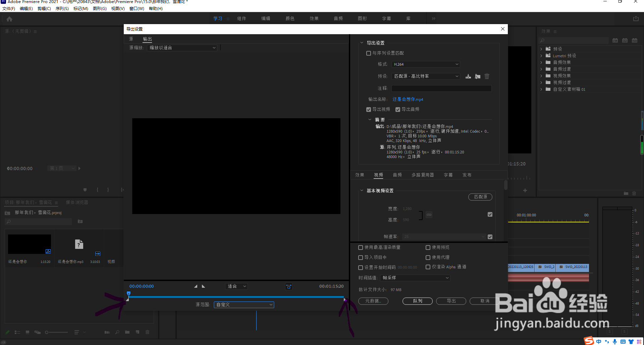Image resolution: width=644 pixels, height=345 pixels.
Task: Enable use proxies checkbox
Action: (x=428, y=258)
